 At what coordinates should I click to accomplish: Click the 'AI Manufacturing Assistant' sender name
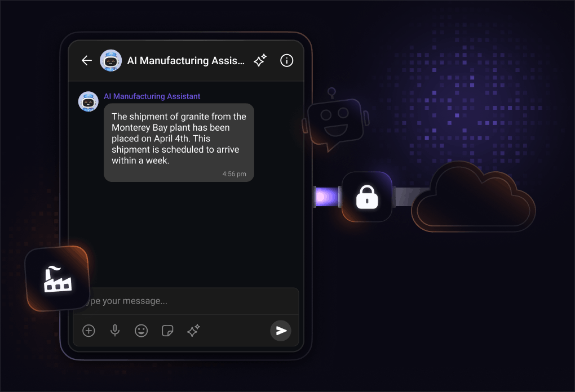point(152,96)
